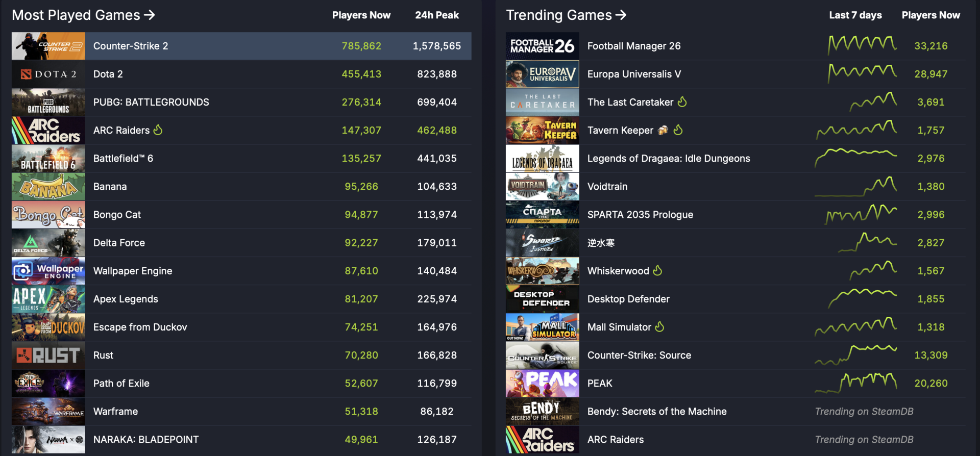Open Bendy: Secrets of the Machine
The image size is (980, 456).
[657, 411]
